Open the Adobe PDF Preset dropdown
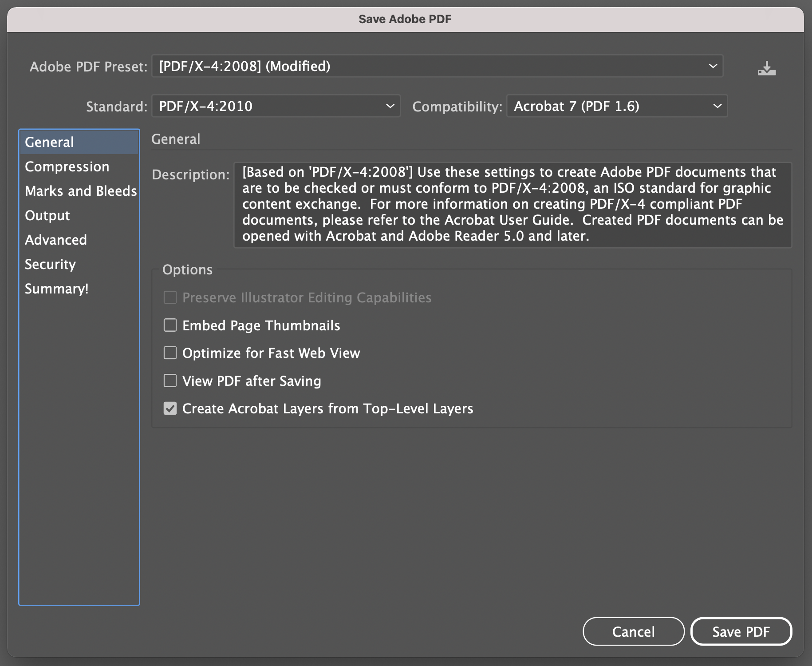This screenshot has height=666, width=812. pos(437,66)
